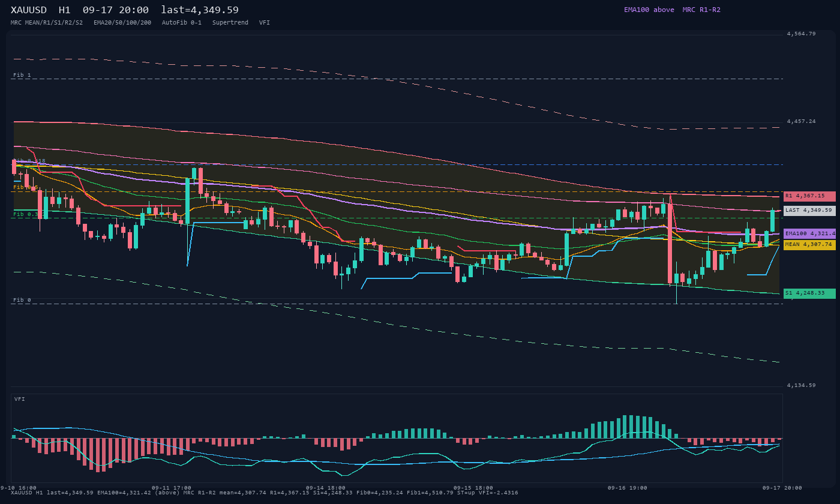This screenshot has height=504, width=840.
Task: Click the '09-11 17:00' time axis label
Action: (x=172, y=488)
